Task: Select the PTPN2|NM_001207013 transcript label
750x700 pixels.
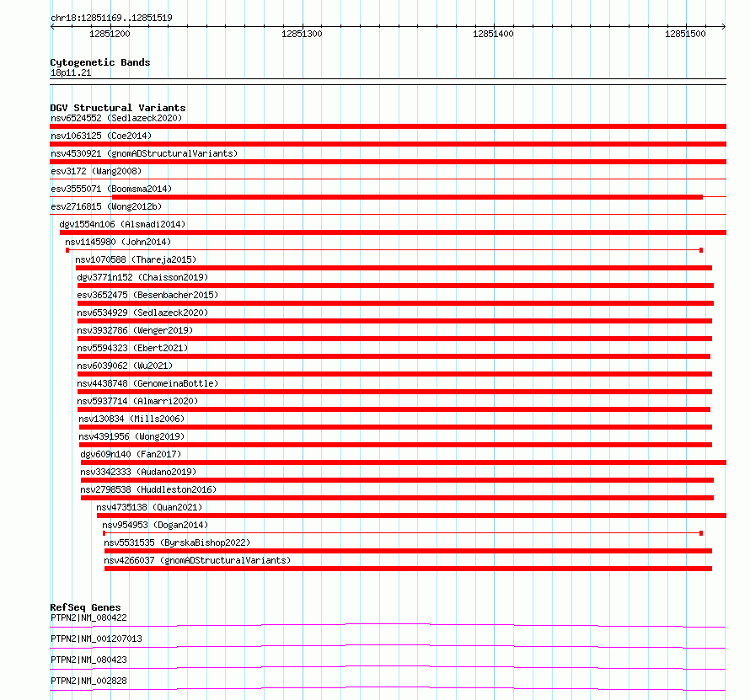Action: tap(96, 639)
